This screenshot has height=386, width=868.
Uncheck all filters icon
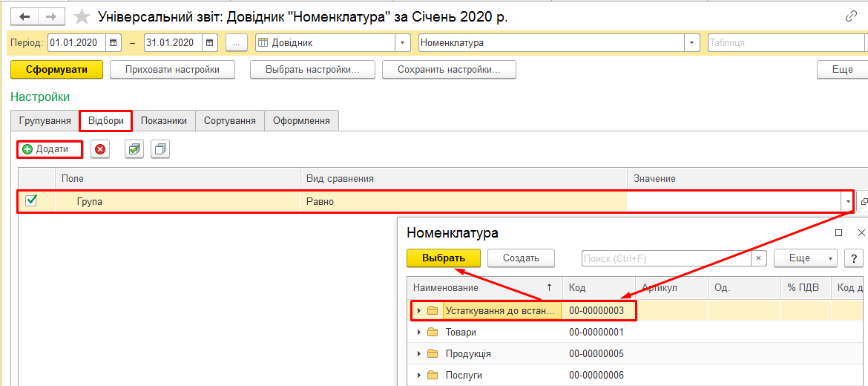point(160,149)
